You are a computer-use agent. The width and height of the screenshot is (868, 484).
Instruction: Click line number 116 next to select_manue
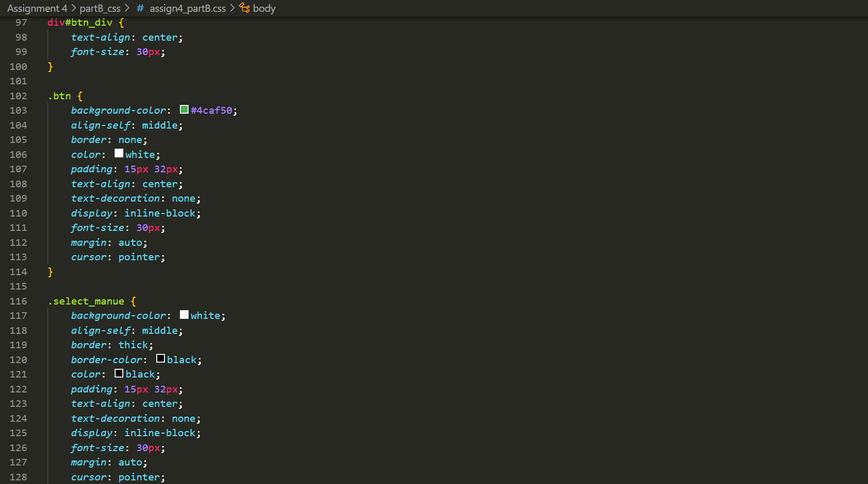18,301
